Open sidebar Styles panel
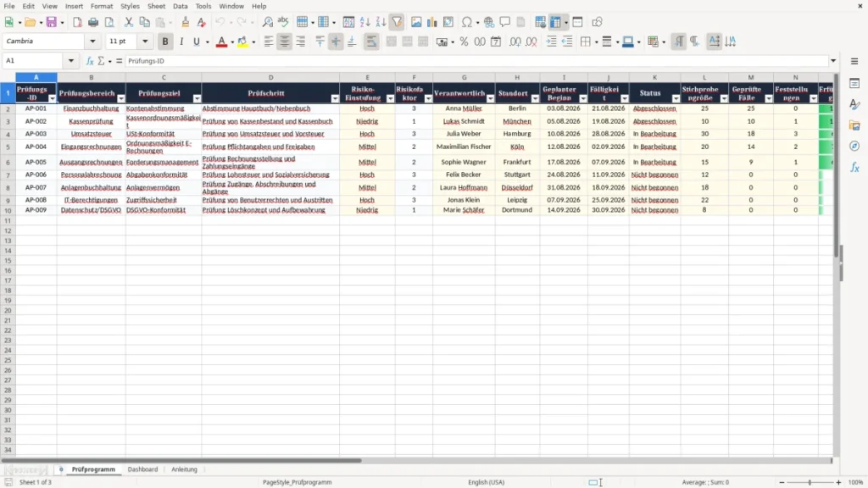Viewport: 868px width, 488px height. coord(854,104)
